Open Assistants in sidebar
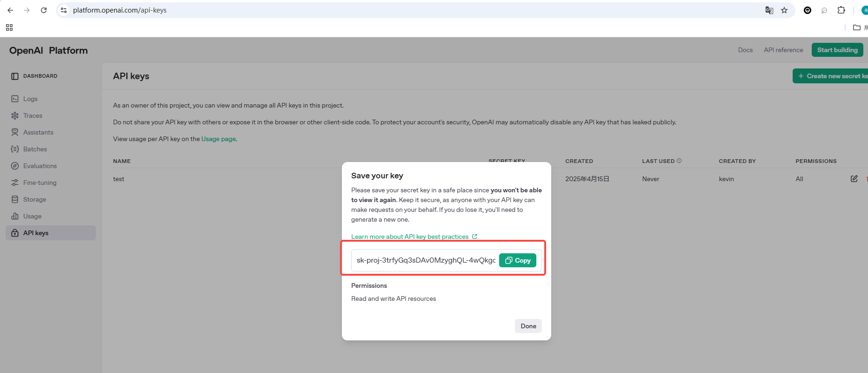This screenshot has width=868, height=373. click(x=38, y=132)
